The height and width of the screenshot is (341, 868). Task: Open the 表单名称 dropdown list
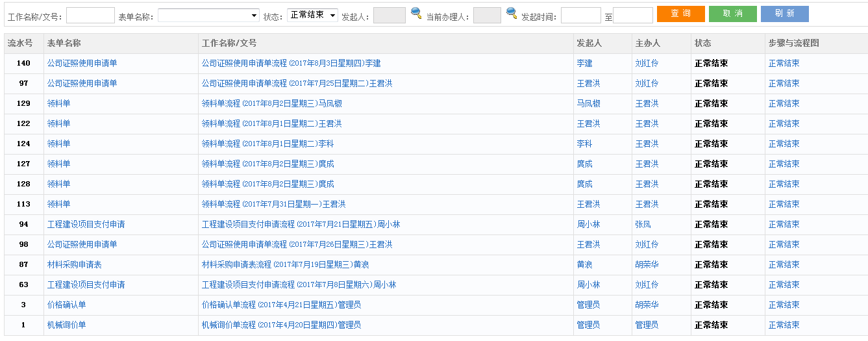(208, 16)
